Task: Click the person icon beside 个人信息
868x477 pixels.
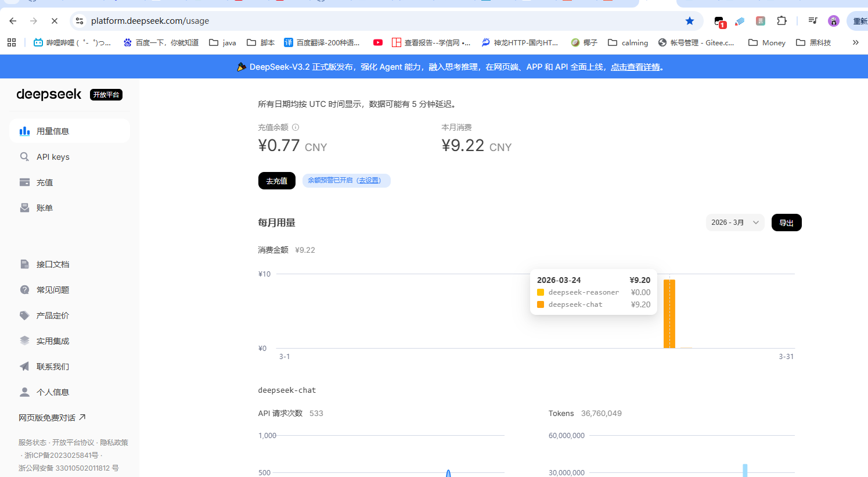Action: point(24,392)
